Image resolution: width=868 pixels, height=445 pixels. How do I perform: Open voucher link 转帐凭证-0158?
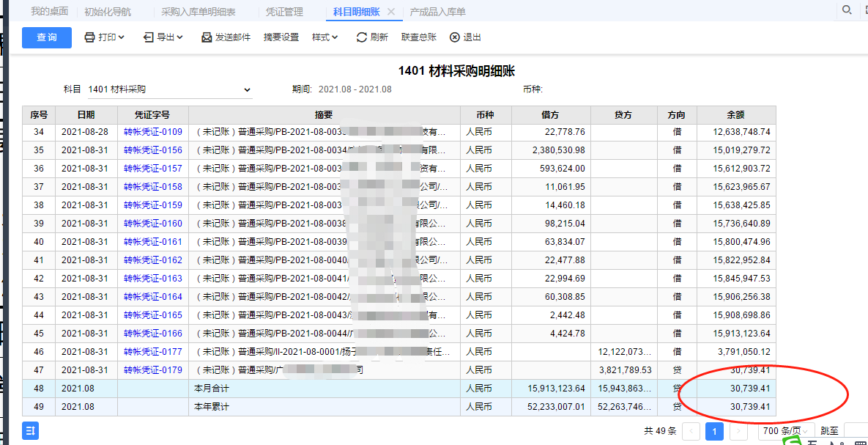point(153,187)
